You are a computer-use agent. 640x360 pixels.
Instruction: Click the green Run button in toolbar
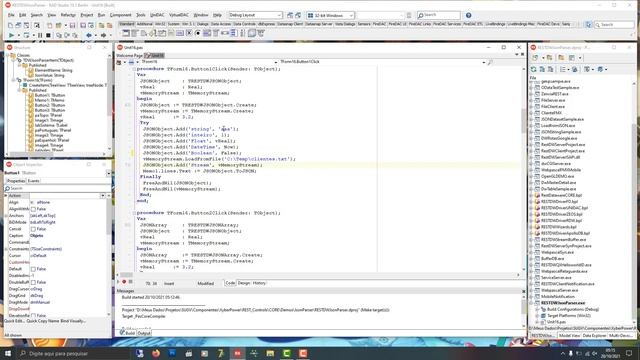tap(11, 36)
